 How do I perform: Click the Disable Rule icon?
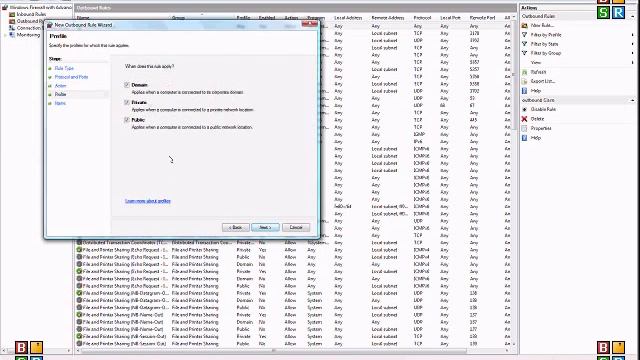click(x=524, y=109)
